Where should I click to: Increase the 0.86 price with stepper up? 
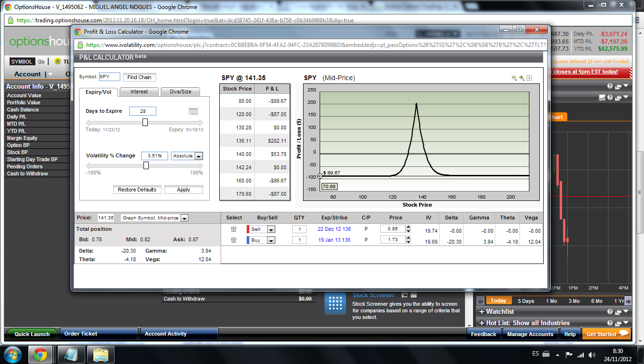pos(408,227)
